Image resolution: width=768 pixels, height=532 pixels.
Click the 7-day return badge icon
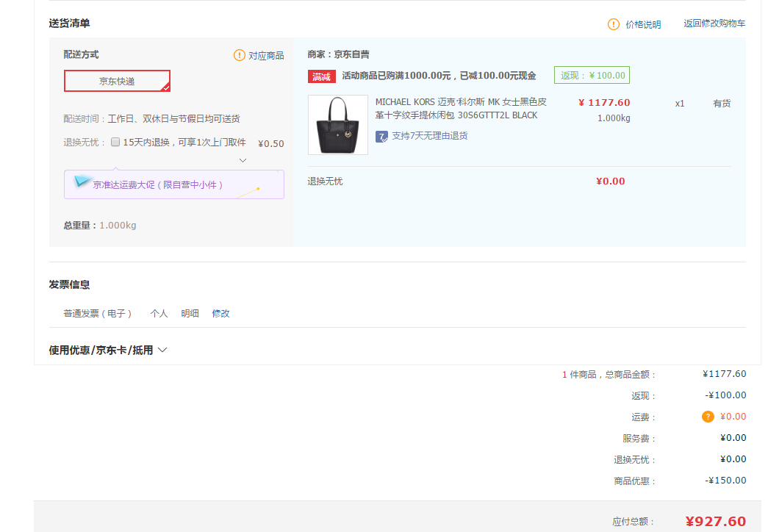click(x=381, y=136)
